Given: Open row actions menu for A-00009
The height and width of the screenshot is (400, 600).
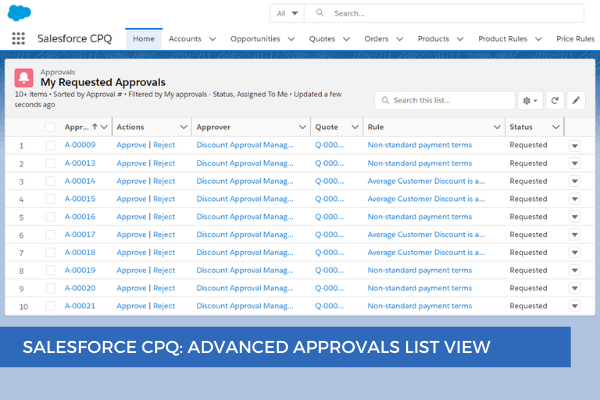Looking at the screenshot, I should 574,145.
